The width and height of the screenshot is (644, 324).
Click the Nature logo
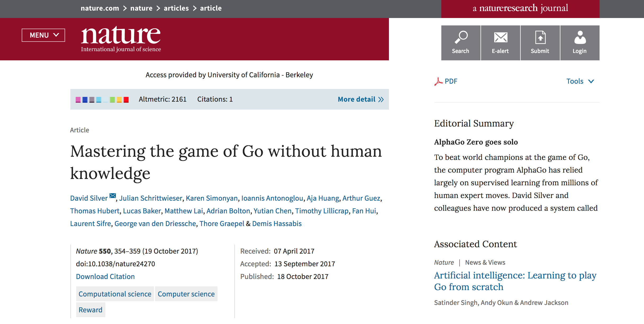click(x=121, y=39)
